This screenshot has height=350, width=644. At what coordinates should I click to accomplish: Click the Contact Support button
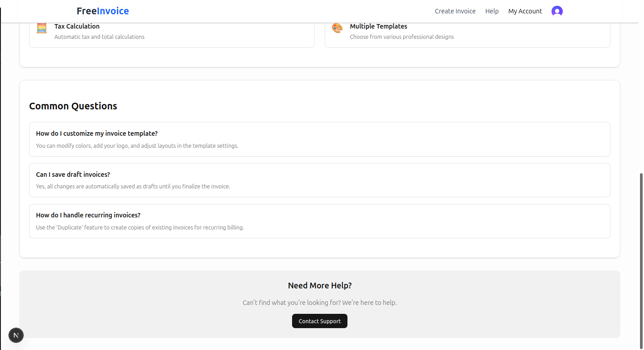(x=319, y=321)
